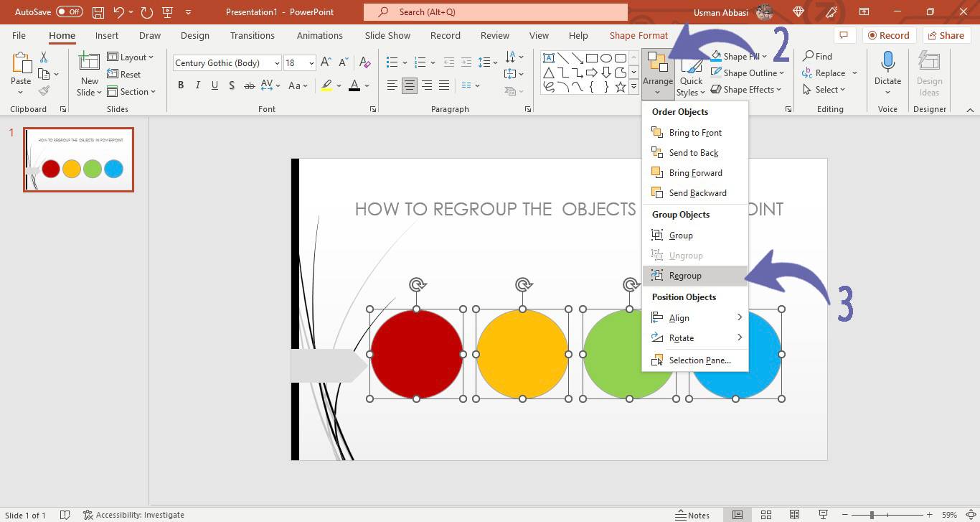Select Regroup from the menu
980x522 pixels.
pos(695,276)
